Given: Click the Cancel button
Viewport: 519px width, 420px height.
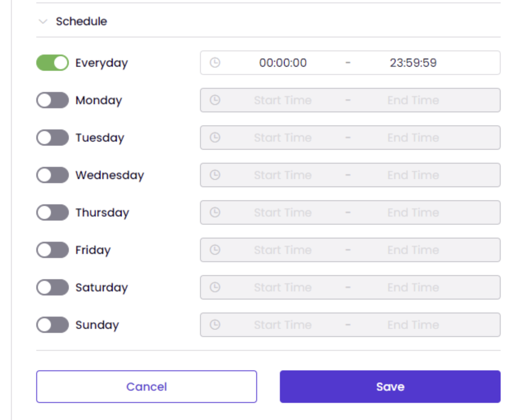Looking at the screenshot, I should pyautogui.click(x=146, y=387).
